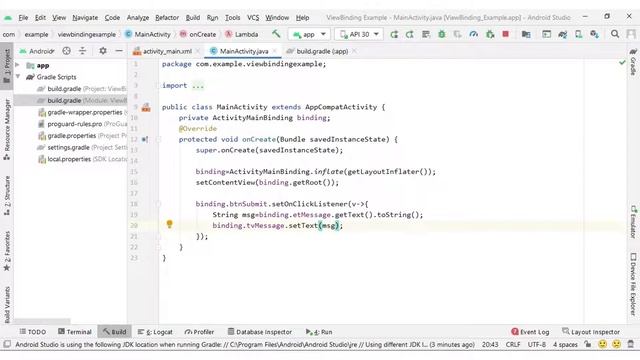
Task: Click the Make Project hammer icon
Action: click(276, 34)
